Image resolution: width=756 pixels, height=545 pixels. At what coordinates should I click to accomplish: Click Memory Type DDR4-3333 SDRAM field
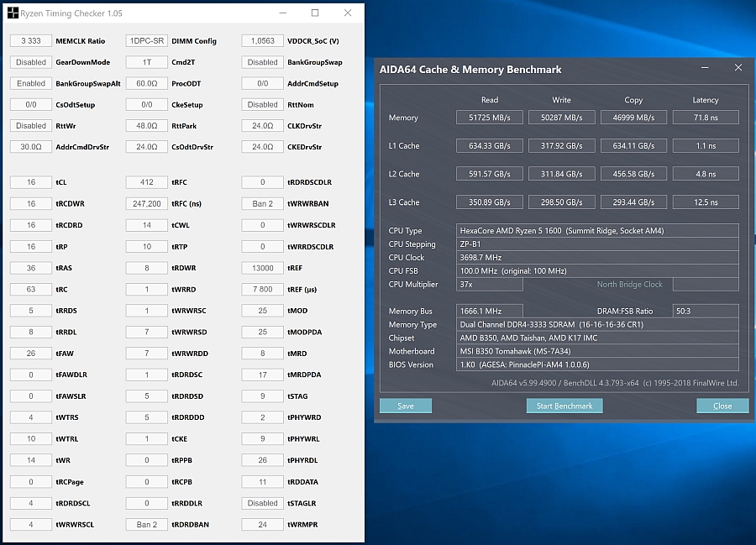pos(597,324)
